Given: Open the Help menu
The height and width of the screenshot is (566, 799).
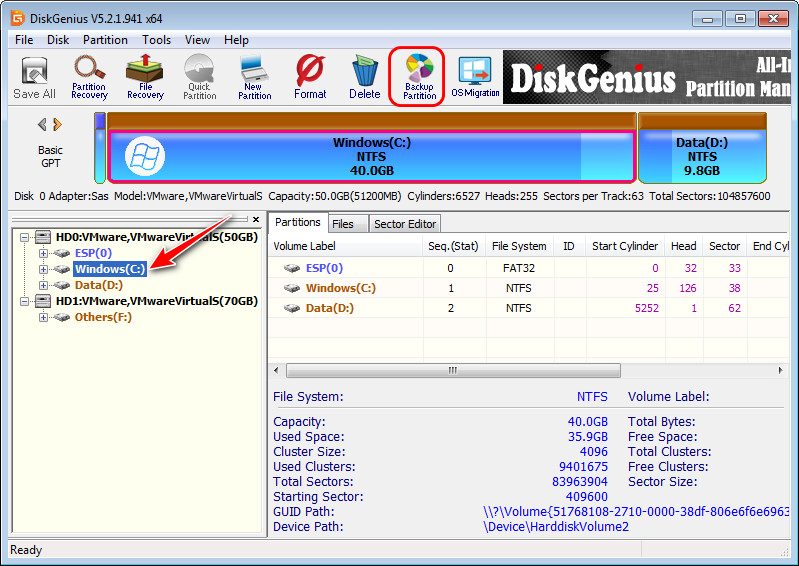Looking at the screenshot, I should [x=236, y=40].
